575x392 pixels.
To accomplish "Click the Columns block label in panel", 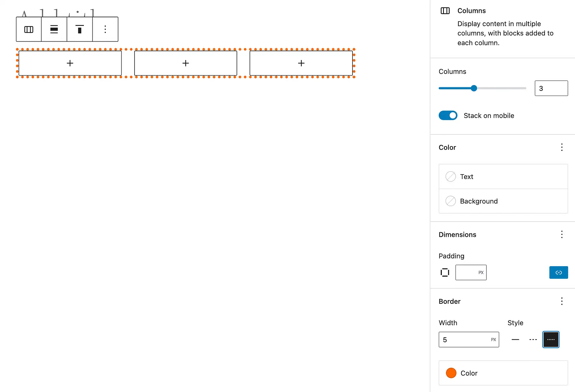I will 471,10.
